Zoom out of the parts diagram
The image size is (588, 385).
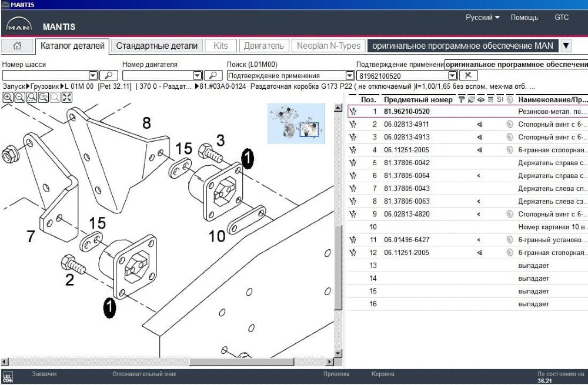[x=19, y=98]
